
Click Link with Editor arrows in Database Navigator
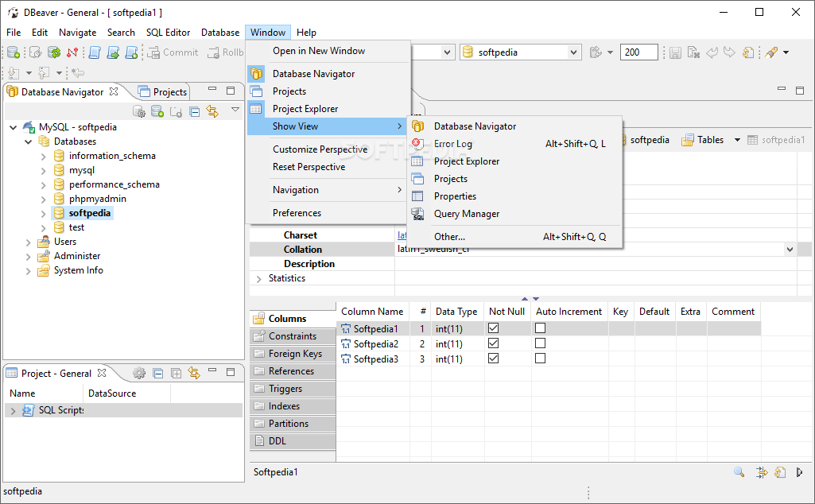tap(212, 111)
